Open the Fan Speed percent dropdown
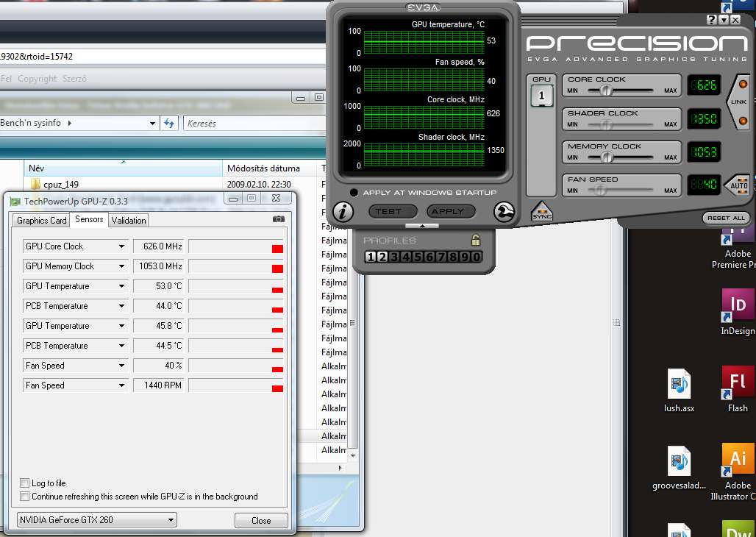The image size is (756, 537). 121,366
